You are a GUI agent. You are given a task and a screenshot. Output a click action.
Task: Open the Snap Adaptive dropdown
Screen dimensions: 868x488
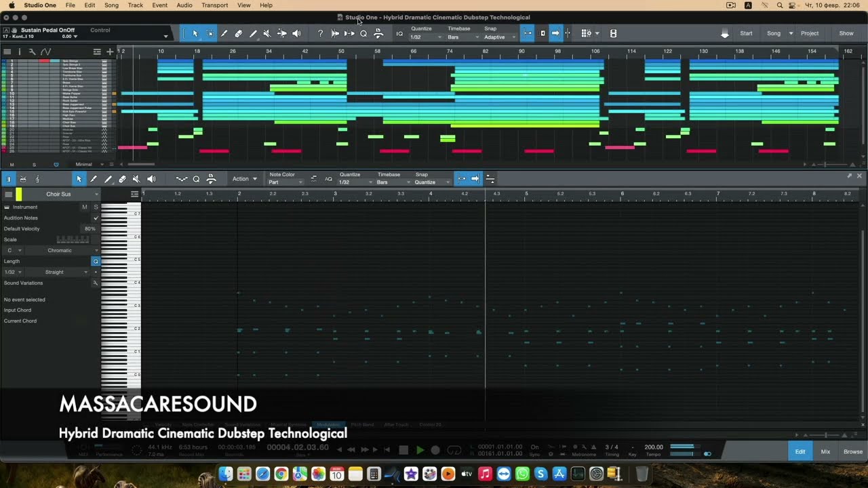(x=498, y=37)
